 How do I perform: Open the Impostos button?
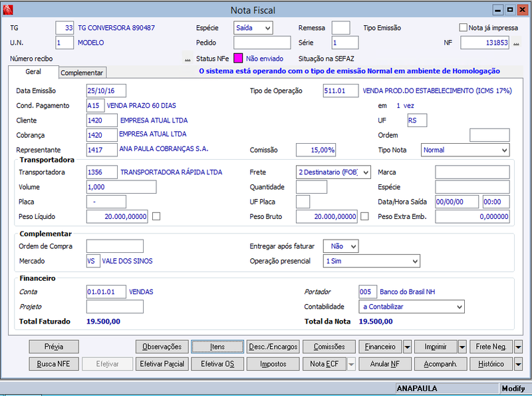point(273,364)
